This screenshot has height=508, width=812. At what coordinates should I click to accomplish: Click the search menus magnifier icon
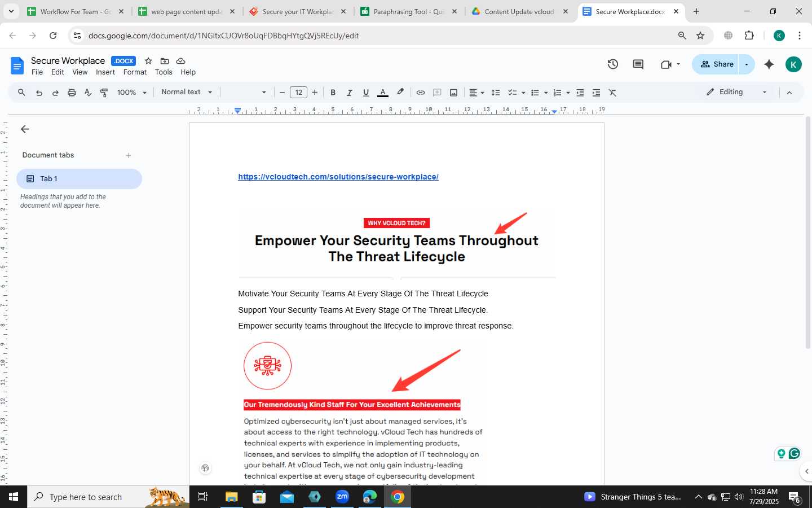pos(21,93)
